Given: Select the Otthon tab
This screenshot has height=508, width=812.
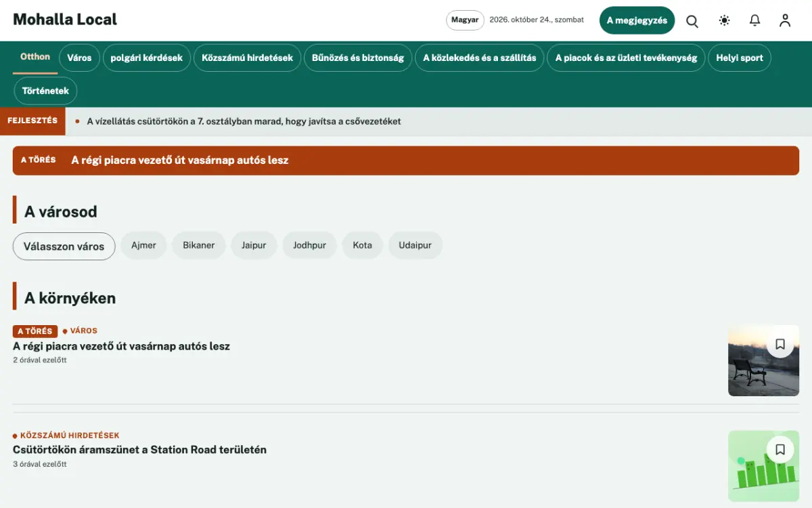Looking at the screenshot, I should click(35, 57).
